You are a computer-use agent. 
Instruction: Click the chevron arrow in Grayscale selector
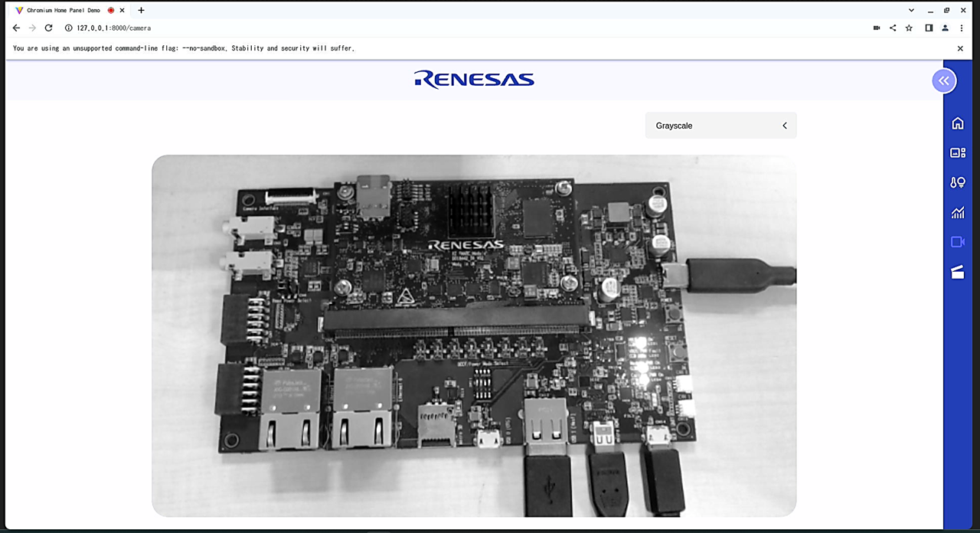(x=785, y=126)
